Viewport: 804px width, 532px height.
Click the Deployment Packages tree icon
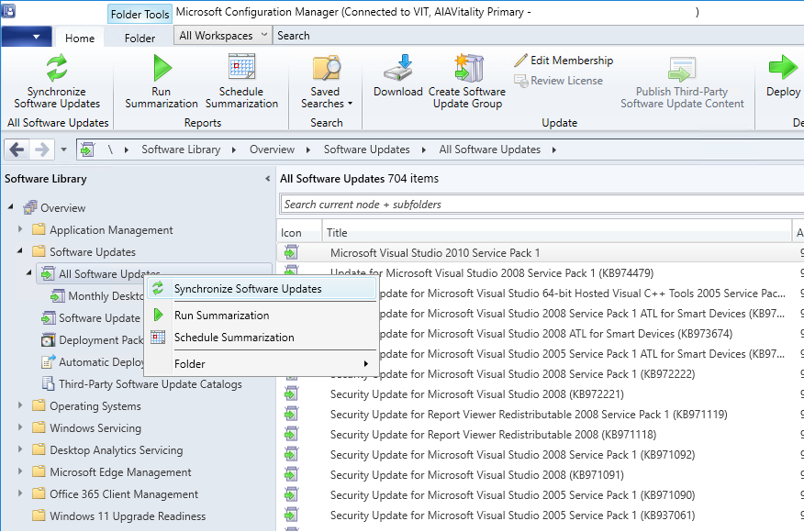pos(48,339)
